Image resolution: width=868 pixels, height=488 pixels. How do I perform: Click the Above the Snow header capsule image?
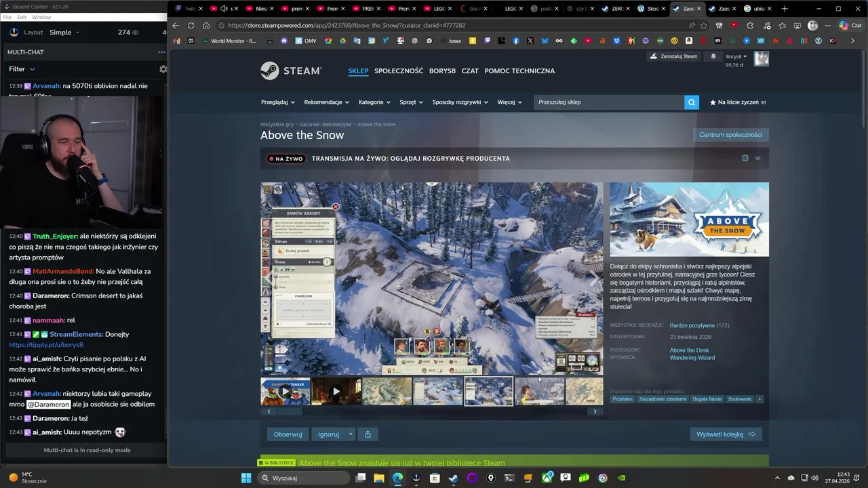point(689,220)
